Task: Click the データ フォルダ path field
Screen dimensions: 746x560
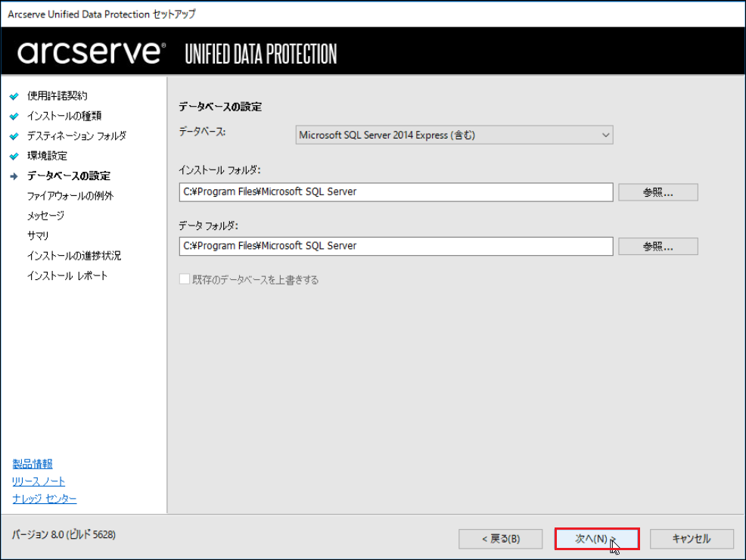Action: [396, 246]
